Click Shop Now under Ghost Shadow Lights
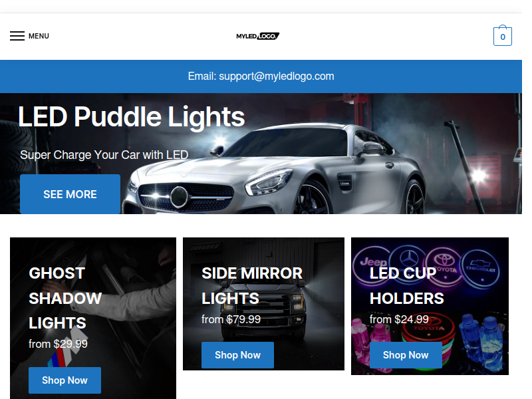Screen dimensions: 532x399 coord(65,380)
